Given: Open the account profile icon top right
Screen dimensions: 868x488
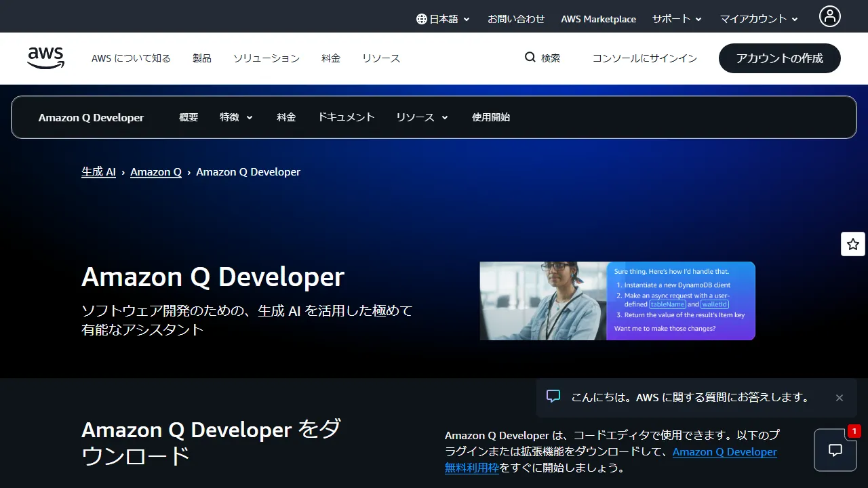Looking at the screenshot, I should tap(829, 16).
